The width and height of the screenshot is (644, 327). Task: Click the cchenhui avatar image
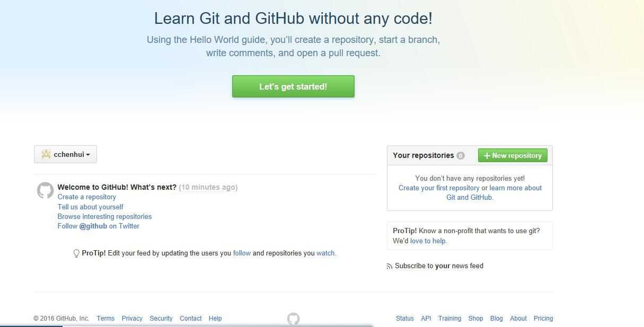tap(46, 154)
